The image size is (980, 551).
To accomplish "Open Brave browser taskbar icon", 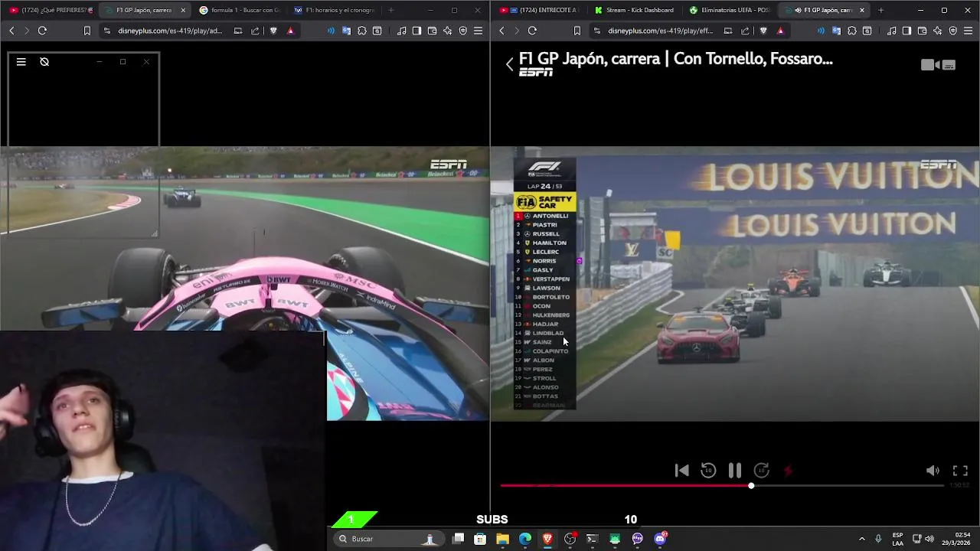I will coord(547,539).
